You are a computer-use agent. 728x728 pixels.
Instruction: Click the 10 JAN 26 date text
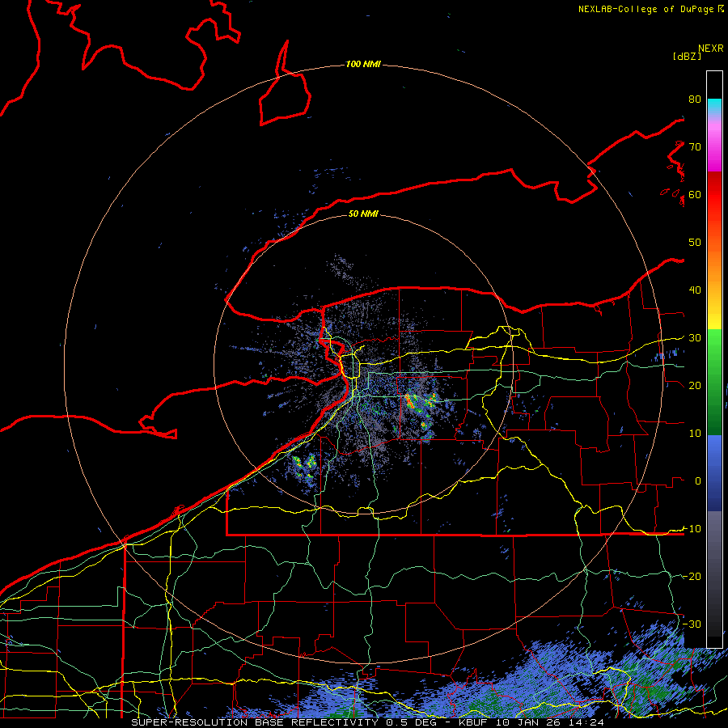coord(529,722)
